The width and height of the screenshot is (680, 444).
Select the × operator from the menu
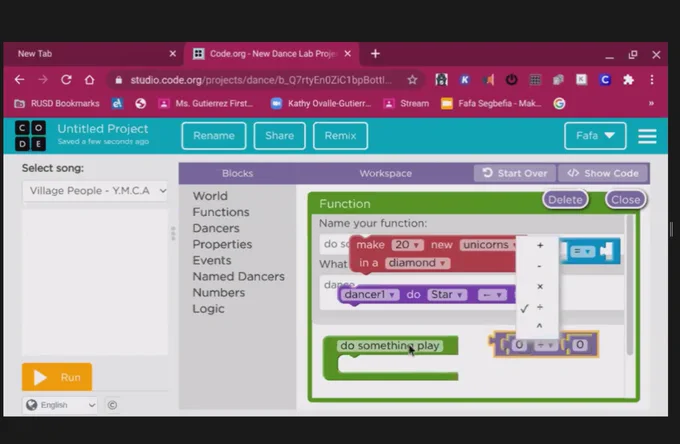[x=540, y=287]
